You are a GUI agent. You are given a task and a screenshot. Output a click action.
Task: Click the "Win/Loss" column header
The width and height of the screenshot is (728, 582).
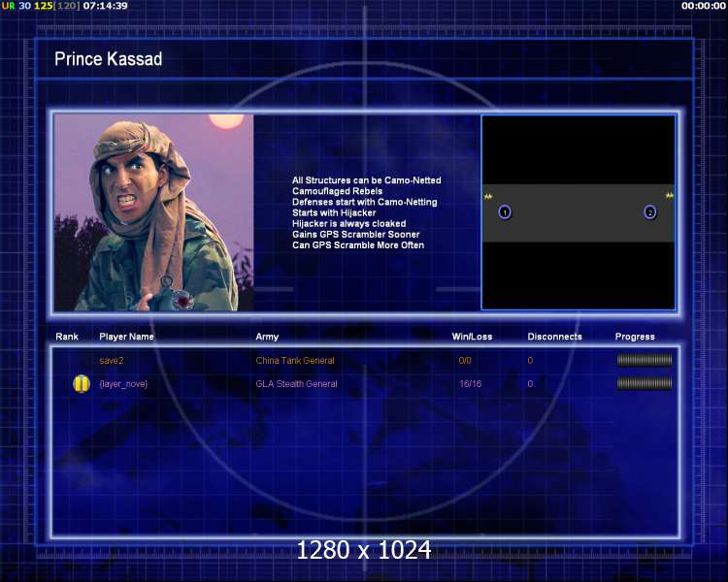click(x=472, y=337)
